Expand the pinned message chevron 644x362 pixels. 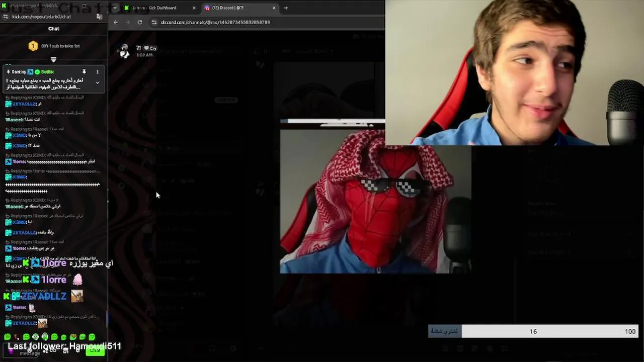[x=98, y=82]
